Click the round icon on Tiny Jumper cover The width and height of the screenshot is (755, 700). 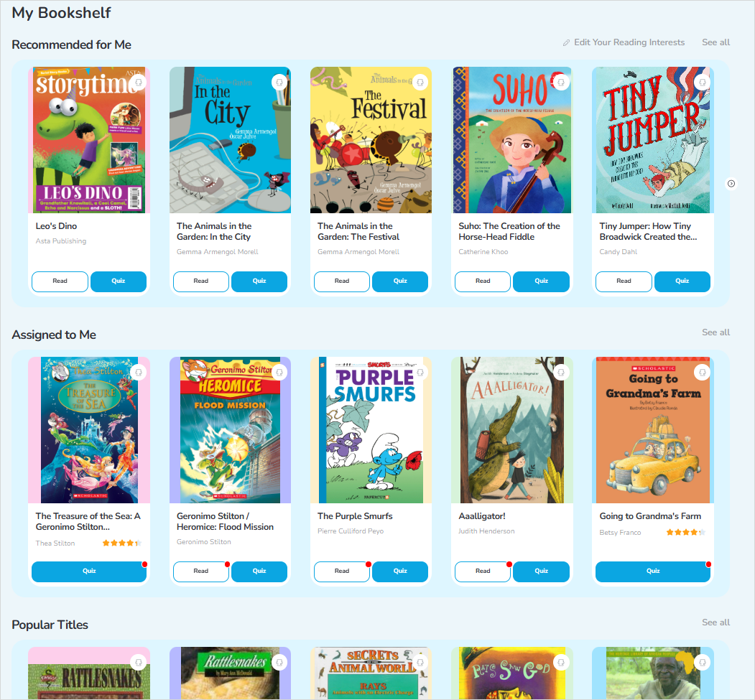pos(703,83)
